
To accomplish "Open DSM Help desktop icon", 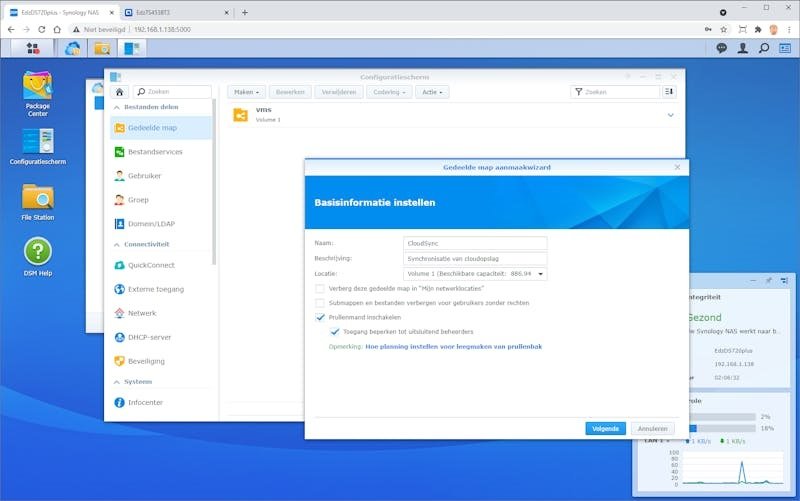I will [38, 257].
